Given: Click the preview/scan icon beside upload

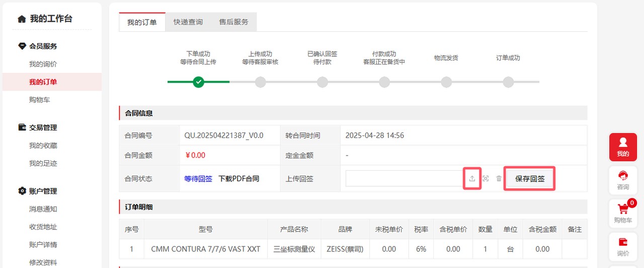Looking at the screenshot, I should (486, 178).
